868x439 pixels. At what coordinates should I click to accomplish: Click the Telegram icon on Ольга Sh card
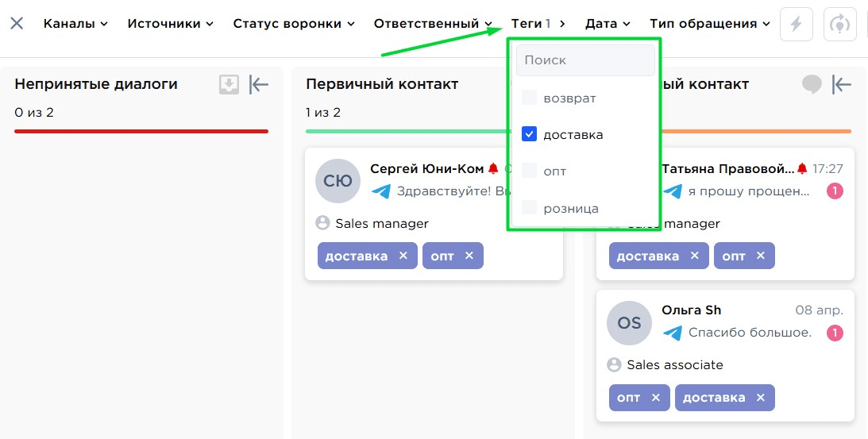point(673,333)
